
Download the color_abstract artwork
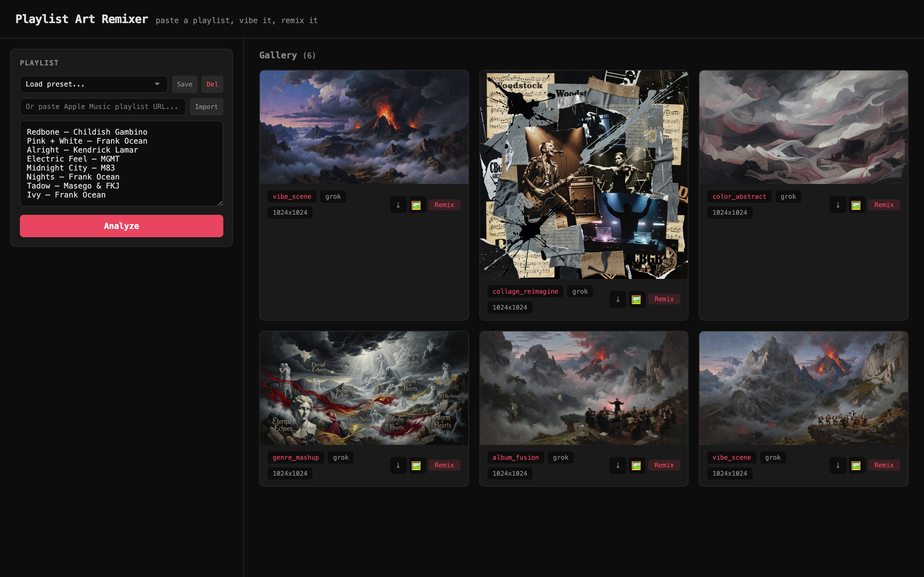tap(838, 205)
